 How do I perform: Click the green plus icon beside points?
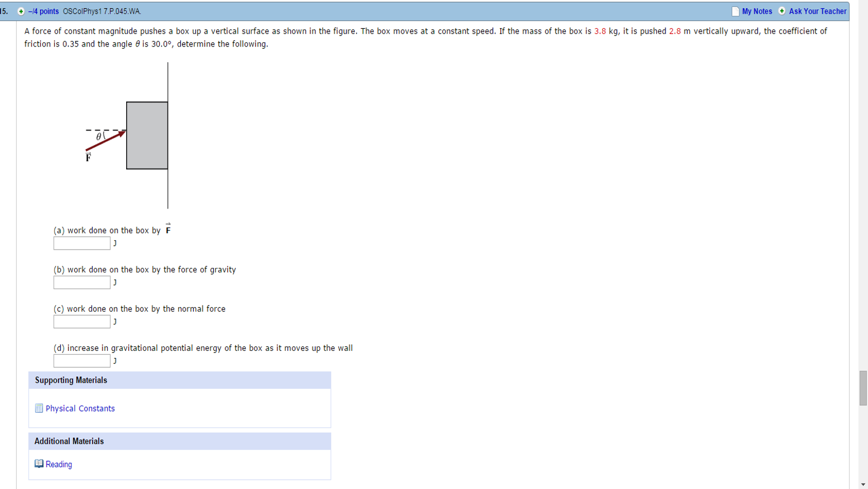tap(21, 11)
